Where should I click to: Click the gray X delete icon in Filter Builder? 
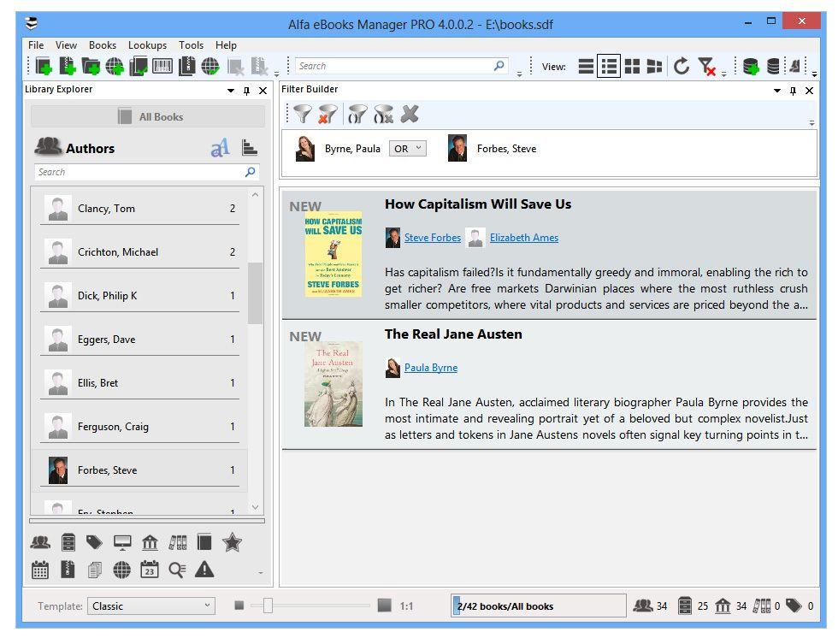410,114
